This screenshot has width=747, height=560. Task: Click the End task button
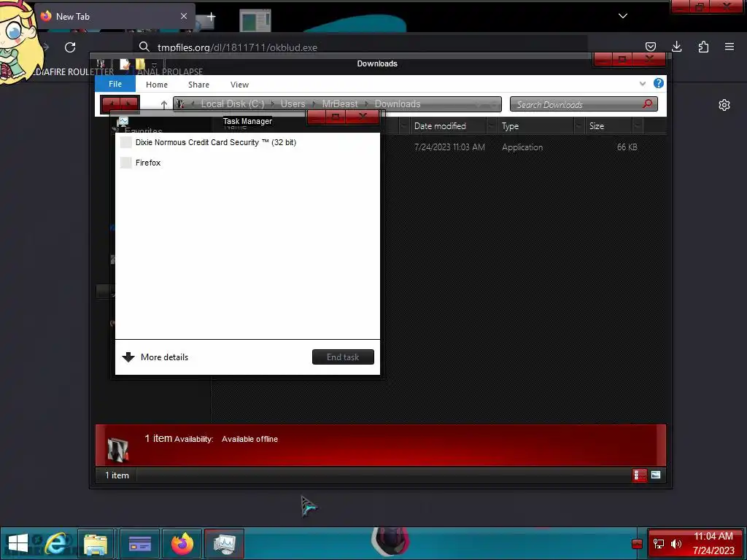click(x=343, y=357)
